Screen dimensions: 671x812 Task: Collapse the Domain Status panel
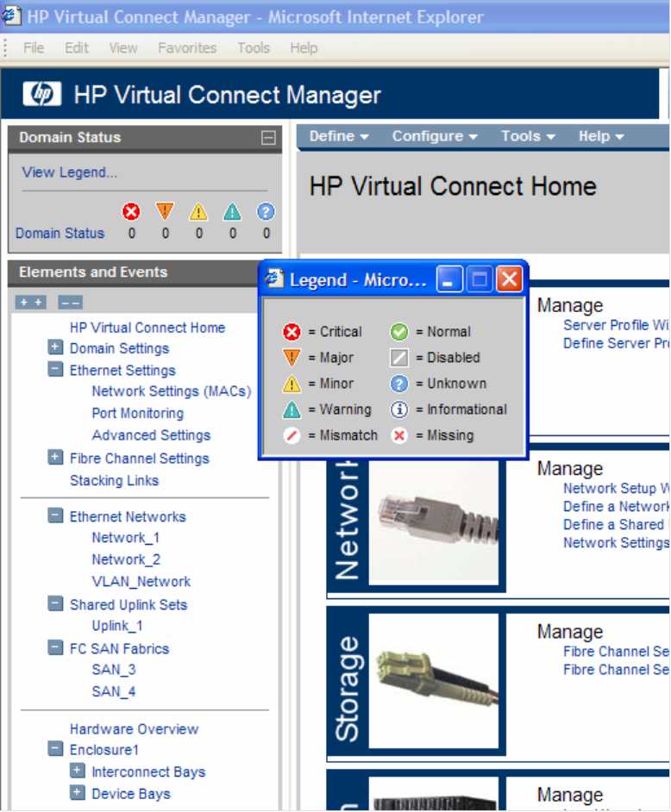[x=268, y=138]
